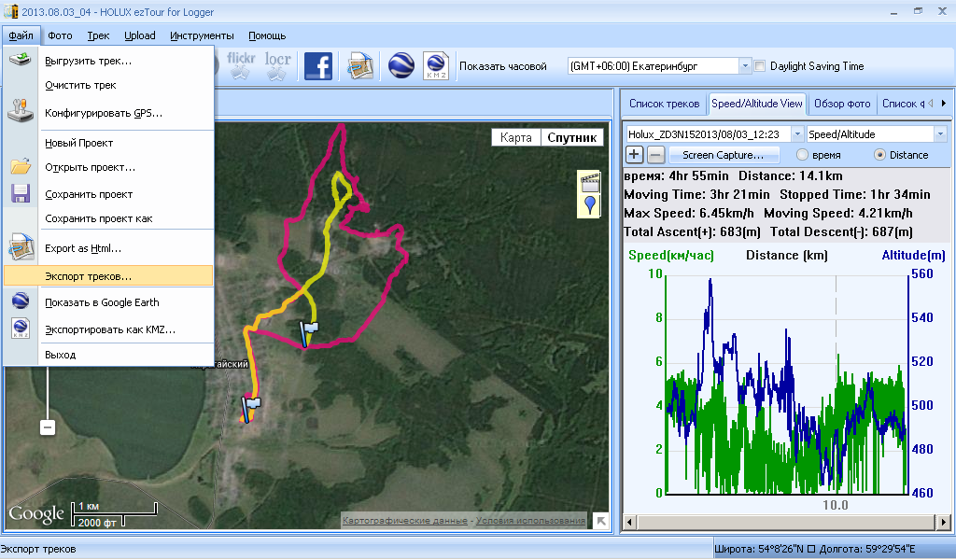Click the upper flag marker on the track

[x=308, y=334]
